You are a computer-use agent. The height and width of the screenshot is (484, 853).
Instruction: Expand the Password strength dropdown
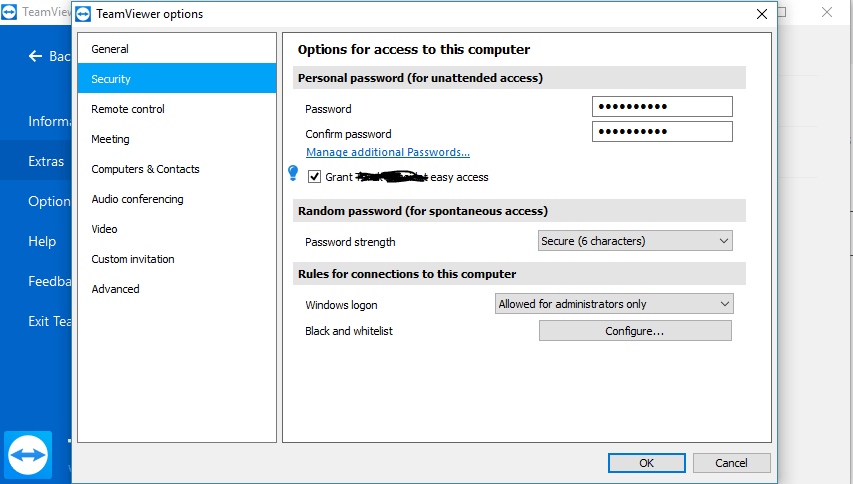coord(635,241)
